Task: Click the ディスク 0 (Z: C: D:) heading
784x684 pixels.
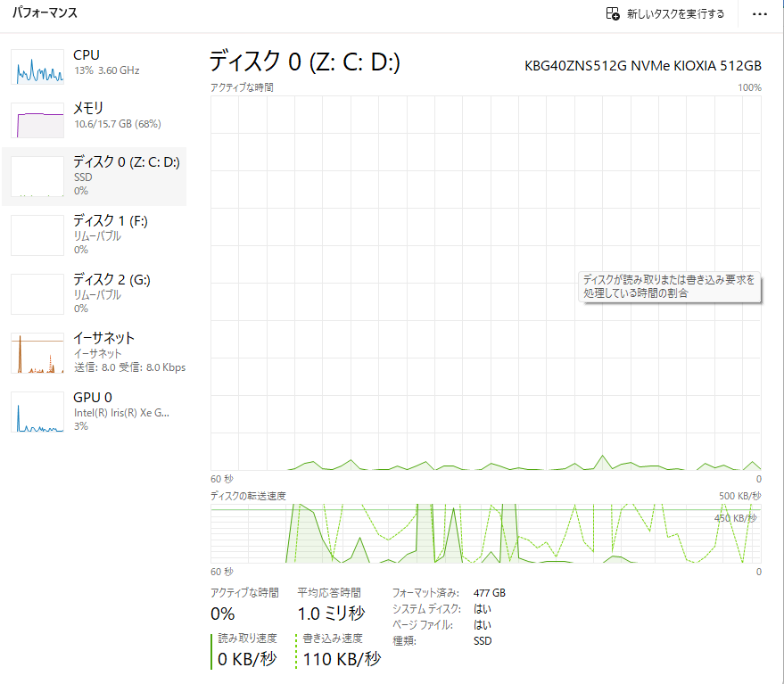Action: [x=304, y=62]
